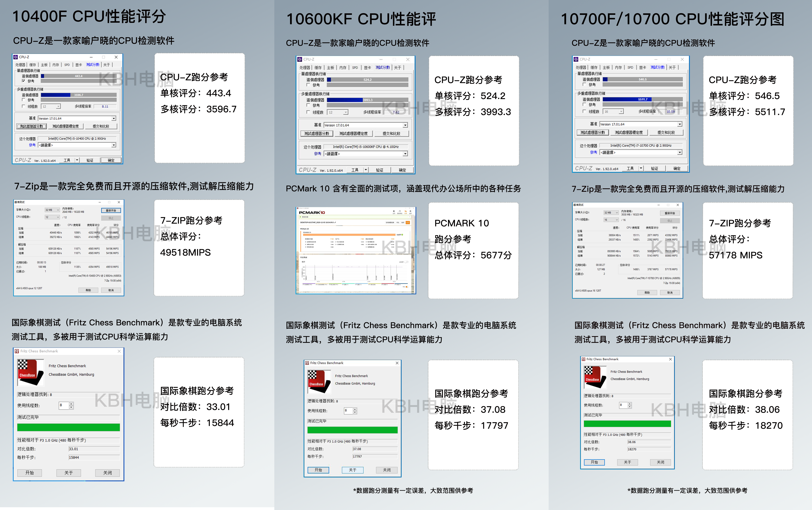Click 在线查看结果 in PCMark 10

click(x=390, y=223)
